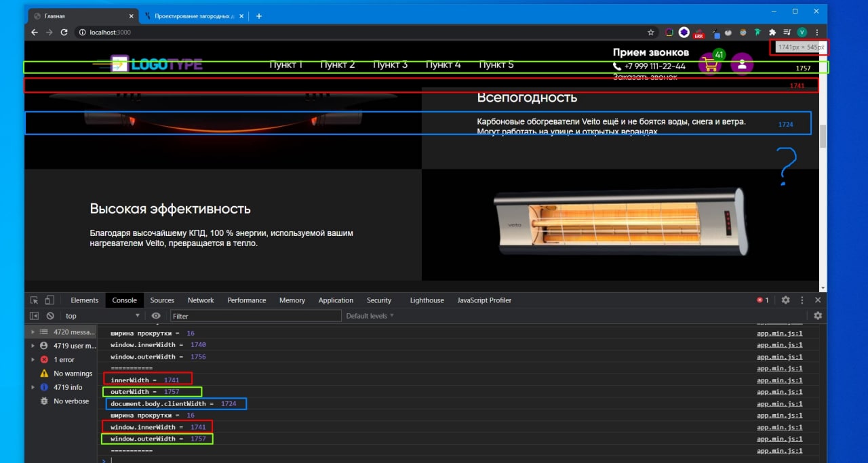Switch to the Elements tab
This screenshot has height=463, width=868.
coord(85,300)
